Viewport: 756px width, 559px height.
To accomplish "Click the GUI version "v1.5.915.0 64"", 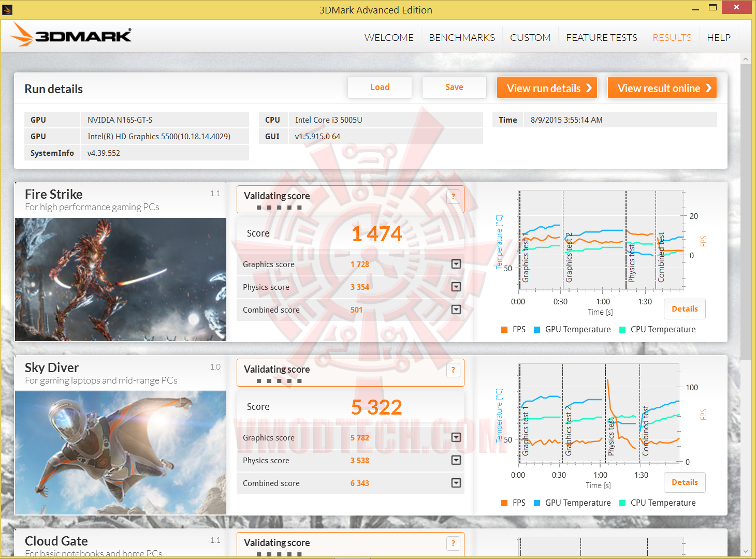I will pos(318,137).
